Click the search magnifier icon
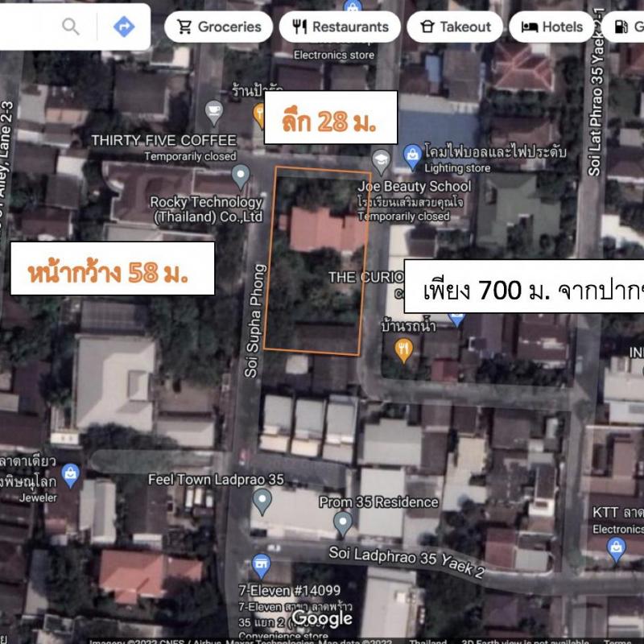644x644 pixels. tap(71, 27)
